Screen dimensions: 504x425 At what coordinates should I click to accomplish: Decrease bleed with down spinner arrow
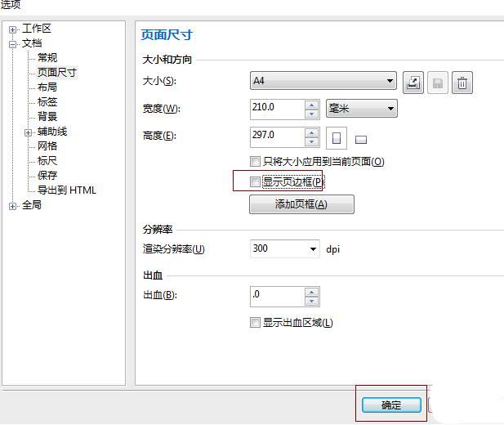[311, 301]
